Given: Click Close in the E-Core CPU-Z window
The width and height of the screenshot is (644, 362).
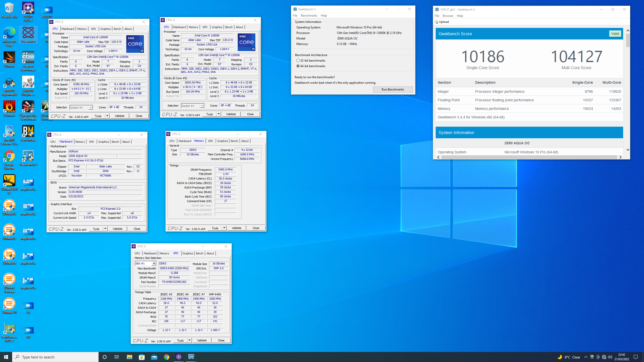Looking at the screenshot, I should pos(250,114).
